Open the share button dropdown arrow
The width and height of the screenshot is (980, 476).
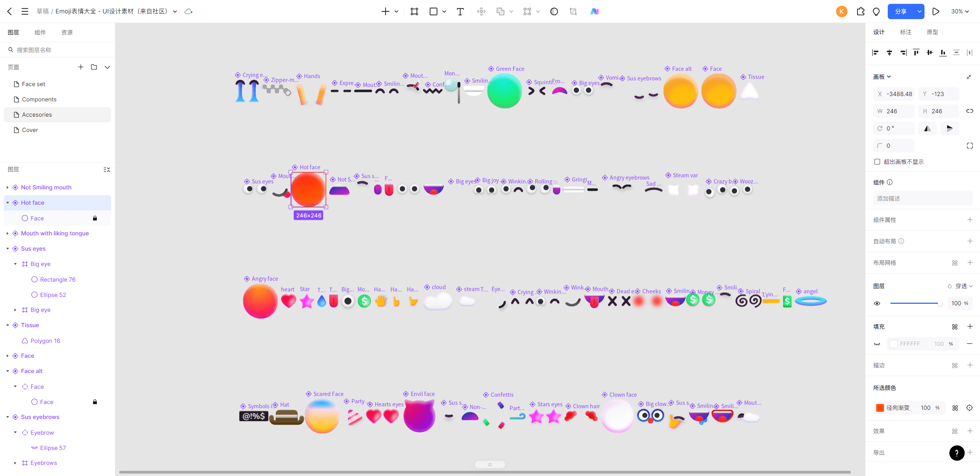pos(919,11)
